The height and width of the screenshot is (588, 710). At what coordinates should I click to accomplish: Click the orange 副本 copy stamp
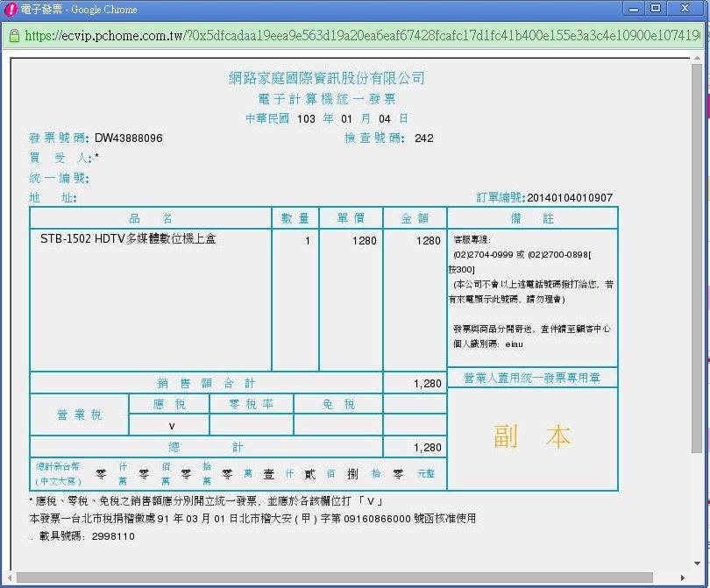click(x=532, y=437)
